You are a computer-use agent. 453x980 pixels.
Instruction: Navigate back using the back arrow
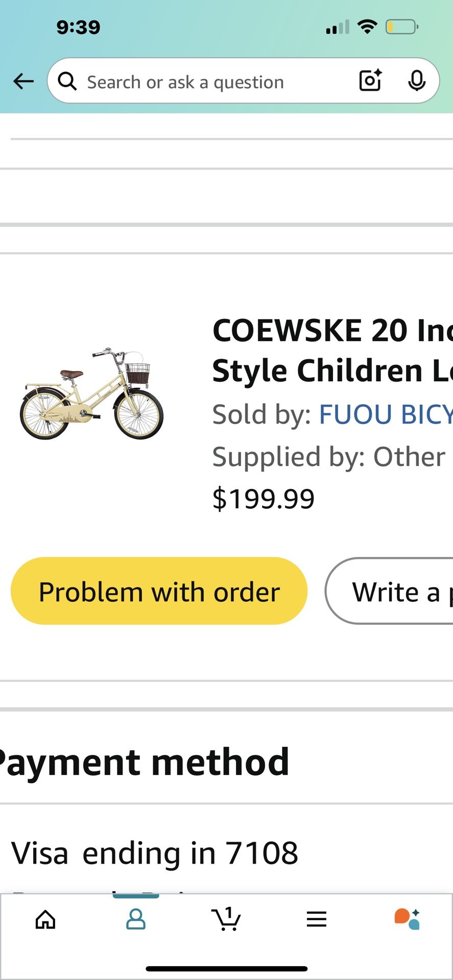(x=23, y=81)
